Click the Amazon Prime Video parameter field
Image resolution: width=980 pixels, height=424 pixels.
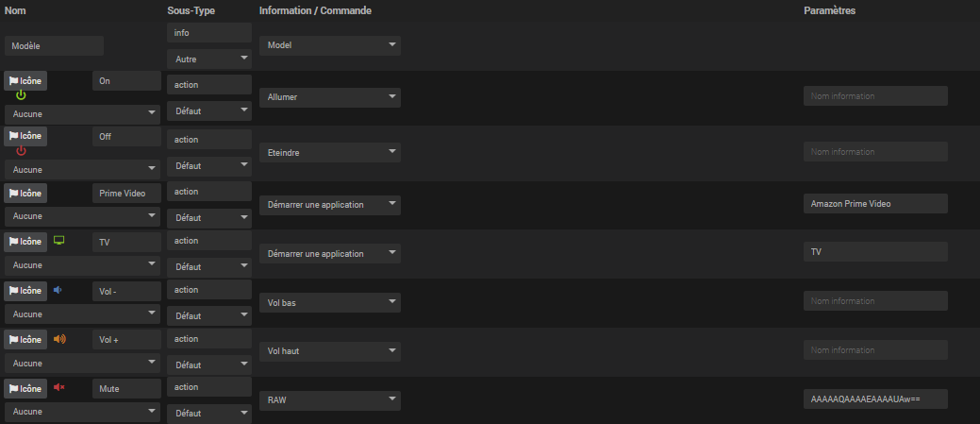click(x=875, y=204)
